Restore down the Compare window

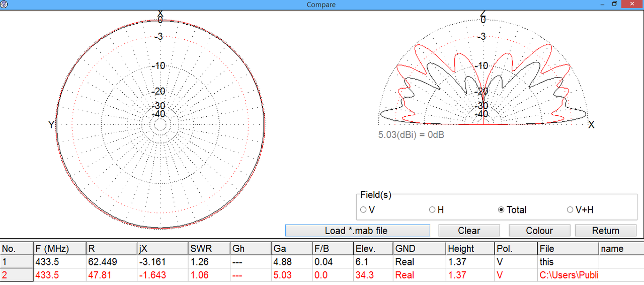(615, 4)
